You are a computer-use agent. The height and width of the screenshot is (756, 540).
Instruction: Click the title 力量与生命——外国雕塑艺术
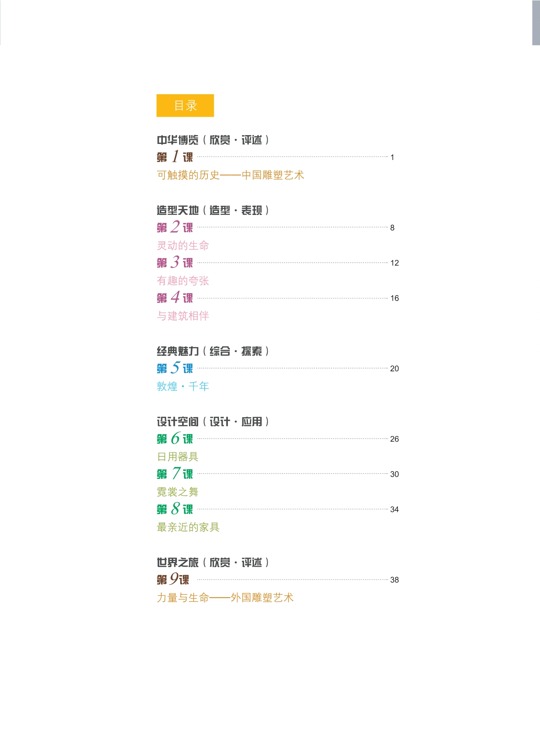tap(225, 598)
